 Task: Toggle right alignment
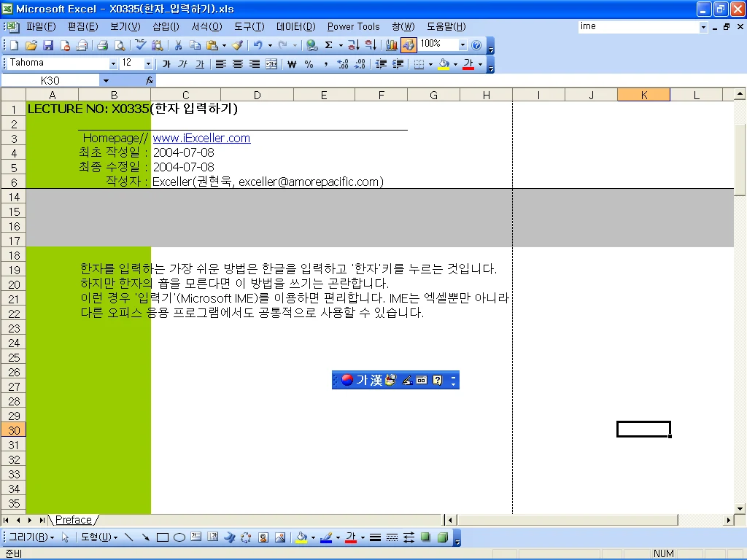tap(255, 64)
